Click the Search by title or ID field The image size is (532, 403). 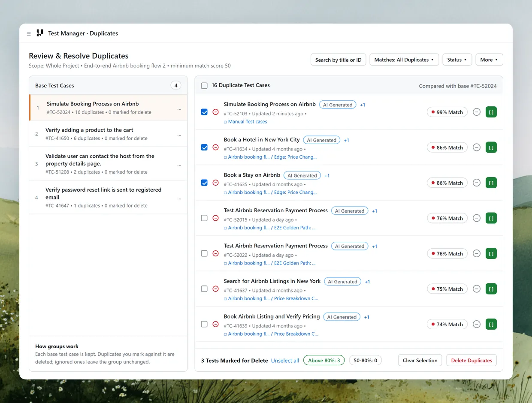[338, 60]
